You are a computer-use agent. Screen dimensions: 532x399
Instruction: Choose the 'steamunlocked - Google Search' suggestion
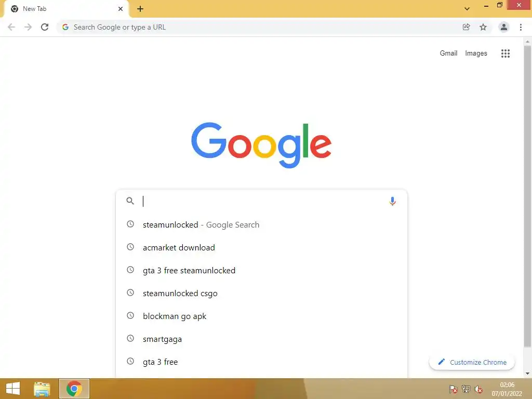pyautogui.click(x=261, y=224)
